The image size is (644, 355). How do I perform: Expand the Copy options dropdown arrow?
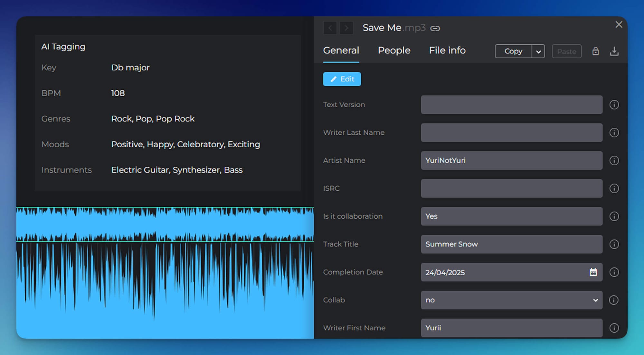pyautogui.click(x=538, y=51)
